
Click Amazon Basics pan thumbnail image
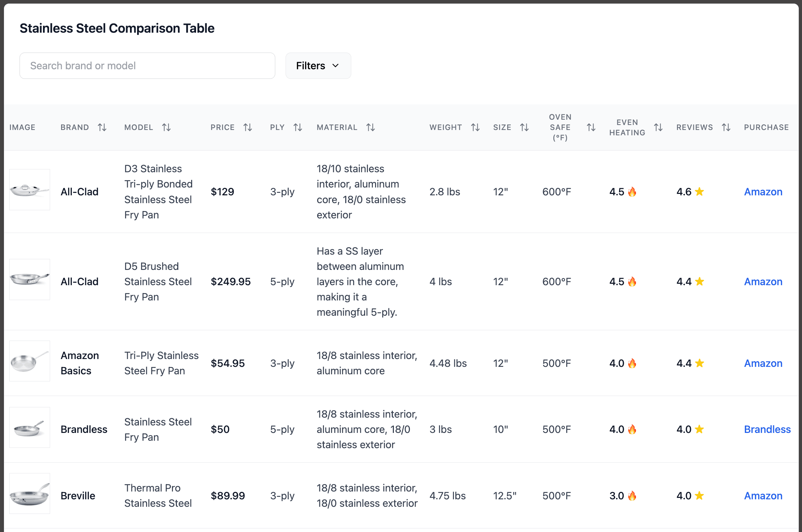click(29, 361)
